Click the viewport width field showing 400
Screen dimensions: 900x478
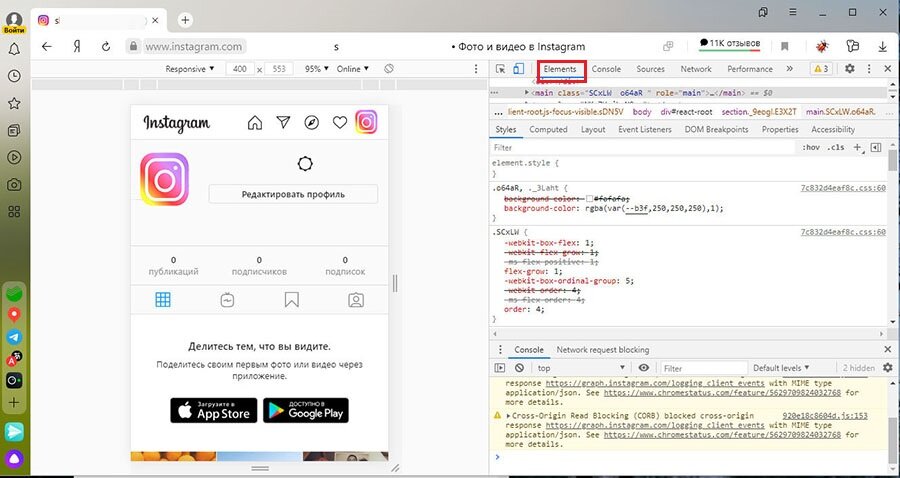click(240, 69)
